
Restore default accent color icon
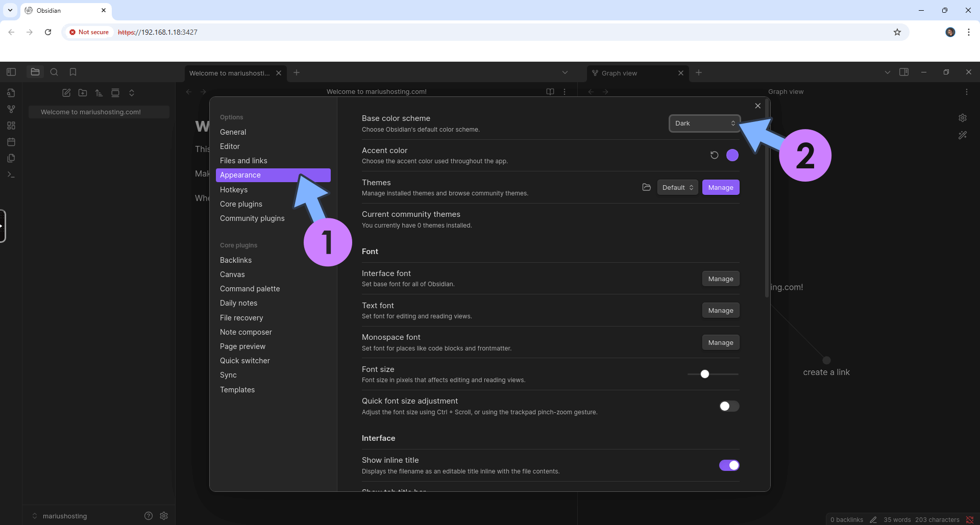coord(715,155)
